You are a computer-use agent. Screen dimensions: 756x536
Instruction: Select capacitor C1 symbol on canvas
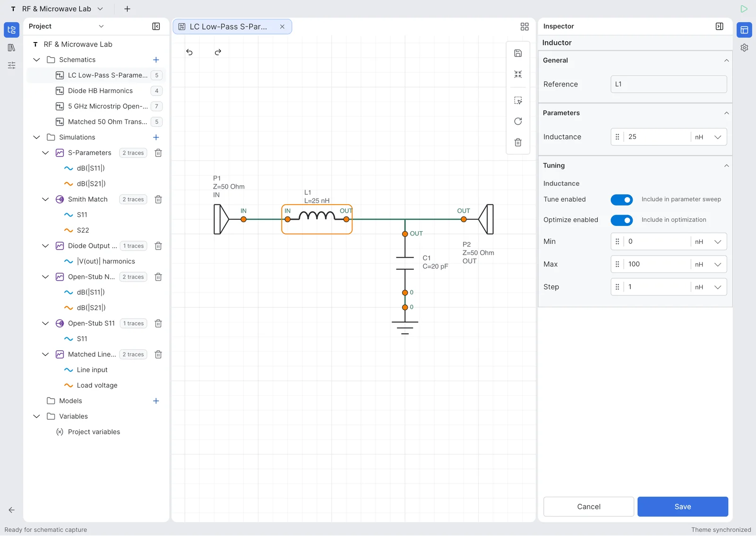pos(405,263)
